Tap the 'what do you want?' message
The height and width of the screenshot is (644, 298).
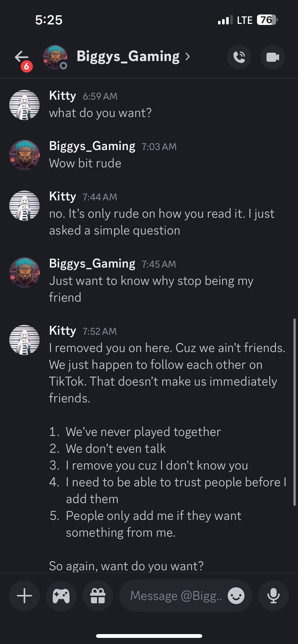pyautogui.click(x=100, y=113)
